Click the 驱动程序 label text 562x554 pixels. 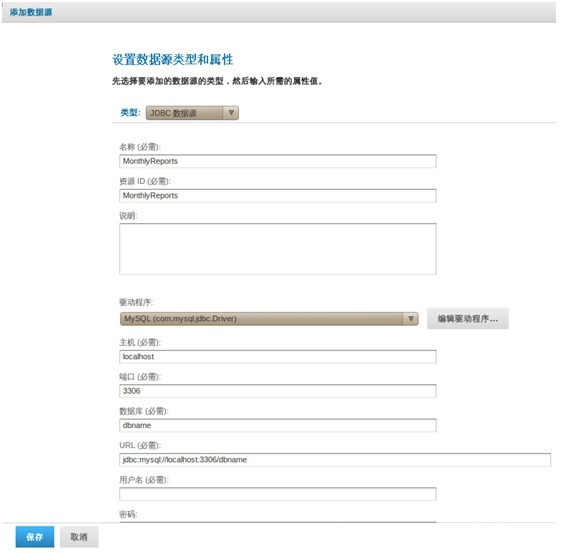pyautogui.click(x=136, y=302)
